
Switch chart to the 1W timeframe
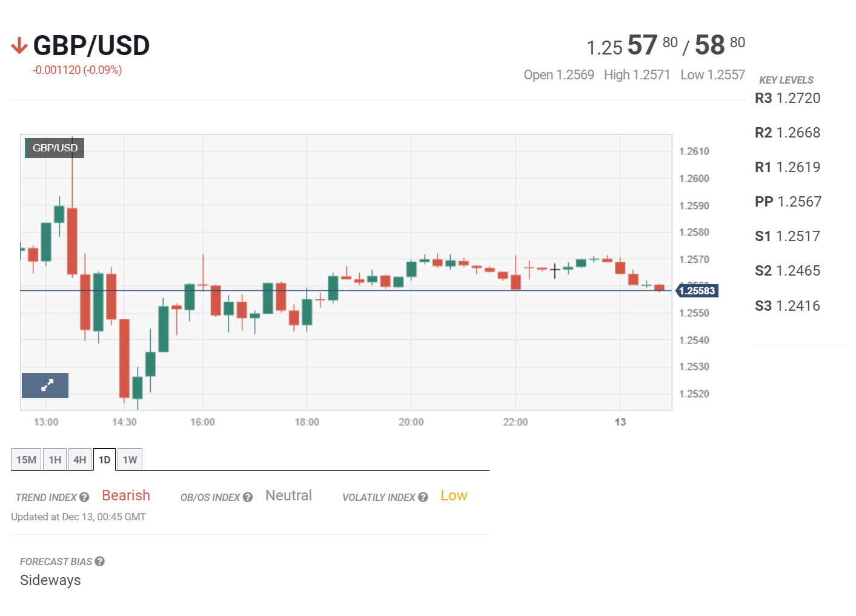point(130,460)
